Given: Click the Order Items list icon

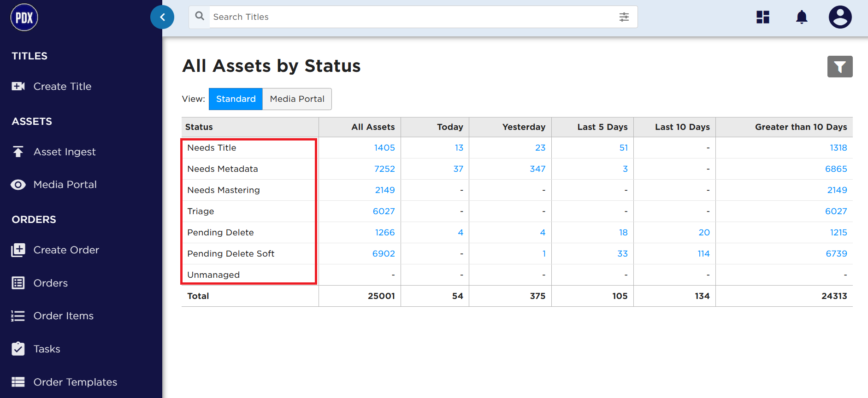Looking at the screenshot, I should click(18, 316).
